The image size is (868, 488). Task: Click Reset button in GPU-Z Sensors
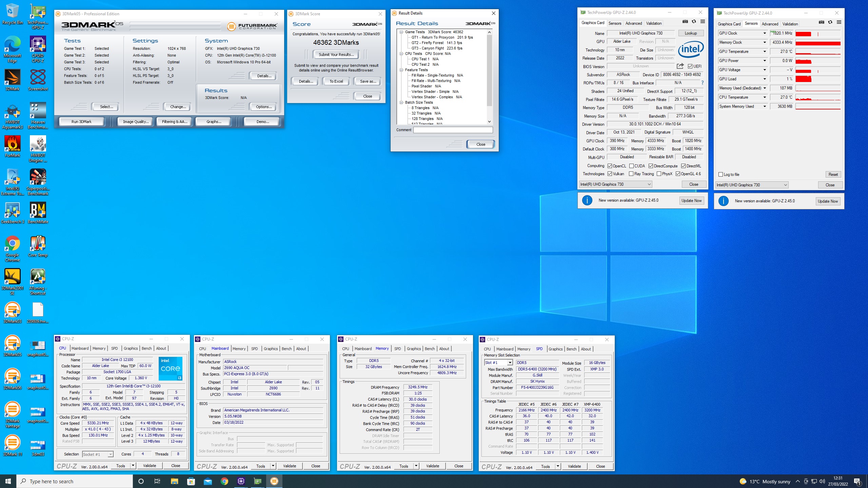(833, 175)
